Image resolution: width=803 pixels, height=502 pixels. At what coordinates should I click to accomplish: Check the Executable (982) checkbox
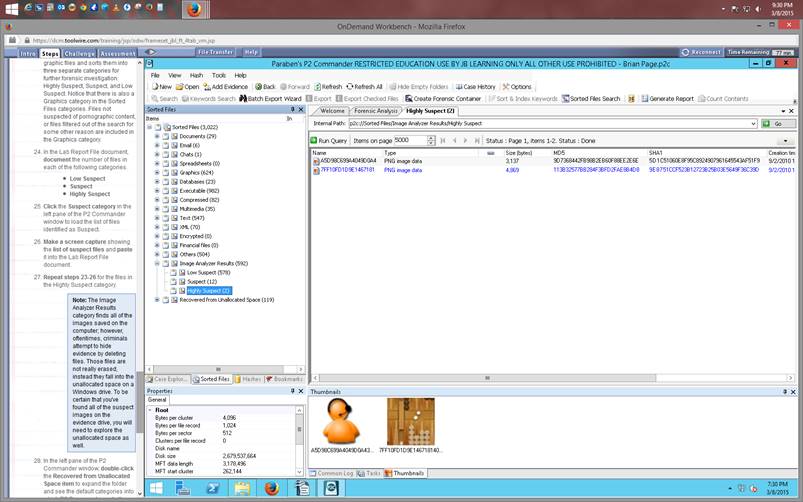point(165,191)
